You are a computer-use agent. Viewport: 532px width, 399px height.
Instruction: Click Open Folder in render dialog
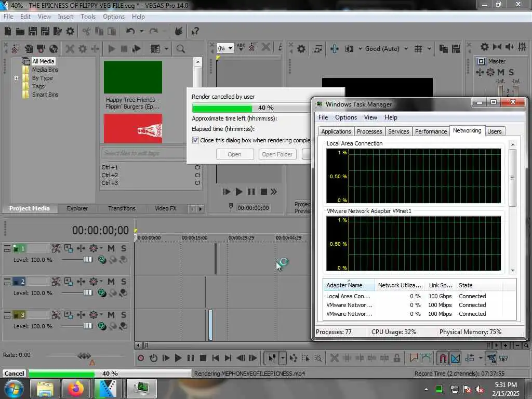[277, 154]
